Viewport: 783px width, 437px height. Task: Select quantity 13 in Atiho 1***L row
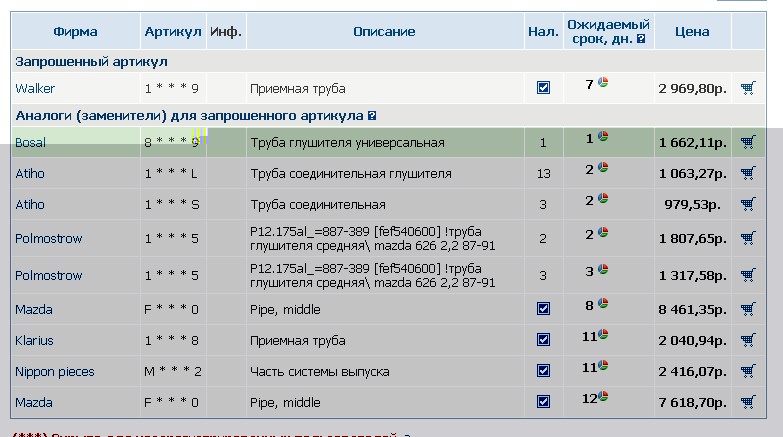[543, 173]
